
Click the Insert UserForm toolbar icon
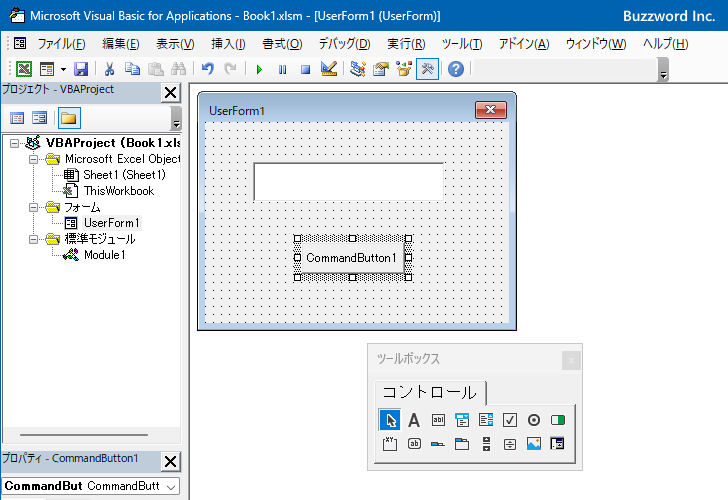tap(47, 69)
